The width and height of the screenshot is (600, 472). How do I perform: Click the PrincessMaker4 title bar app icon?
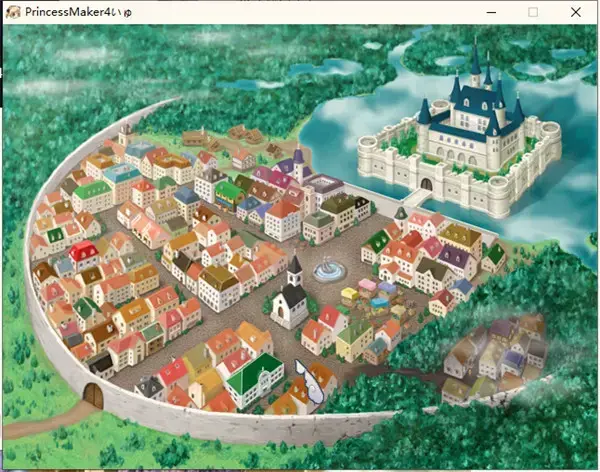coord(13,12)
